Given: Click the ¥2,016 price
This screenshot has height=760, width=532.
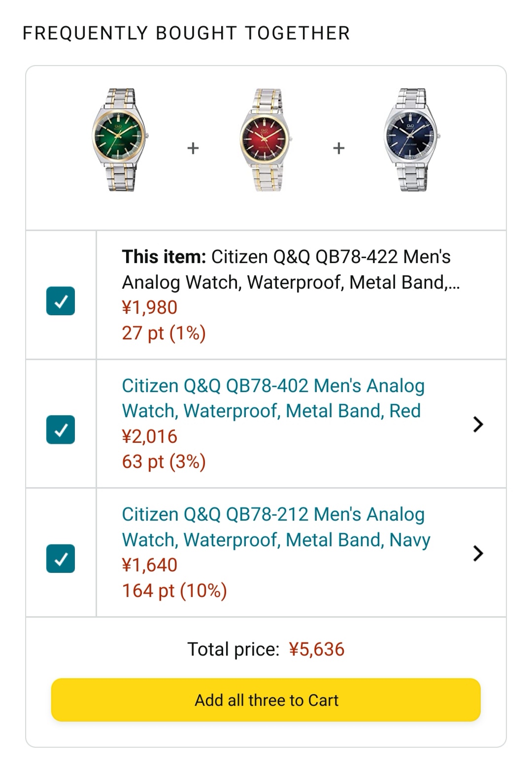Looking at the screenshot, I should (150, 436).
